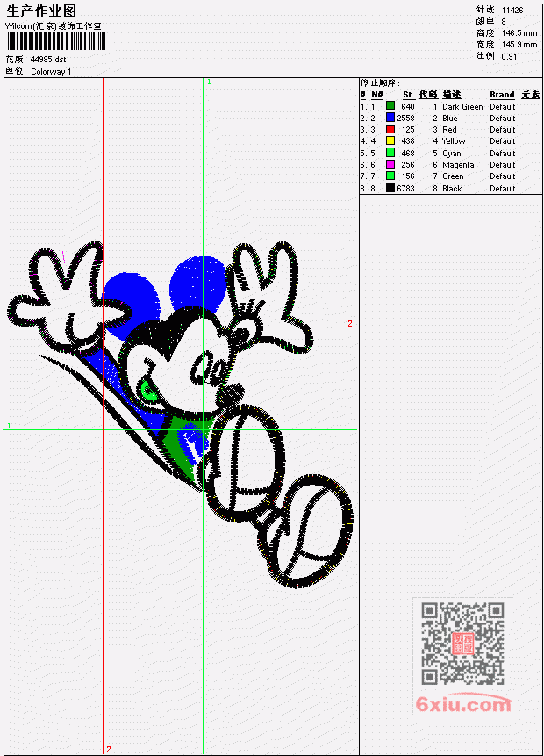Click the stitch count '438'
The image size is (544, 756).
coord(408,141)
